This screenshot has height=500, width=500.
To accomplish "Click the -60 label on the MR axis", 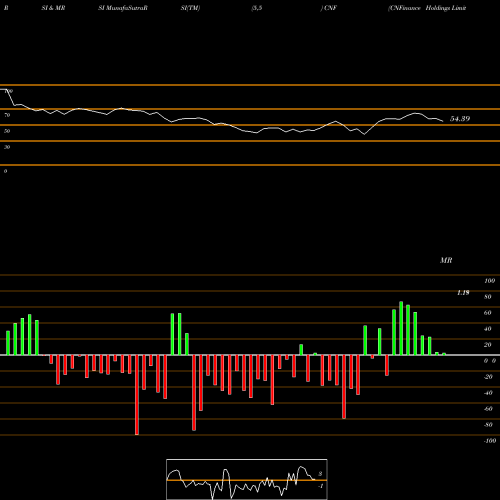I will tap(488, 409).
